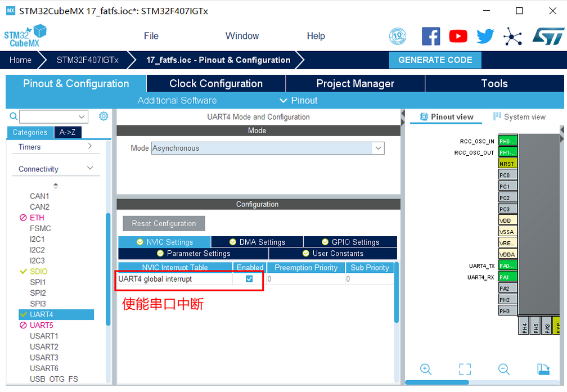Viewport: 567px width, 392px height.
Task: Toggle UART4 global interrupt Enabled checkbox
Action: [x=249, y=279]
